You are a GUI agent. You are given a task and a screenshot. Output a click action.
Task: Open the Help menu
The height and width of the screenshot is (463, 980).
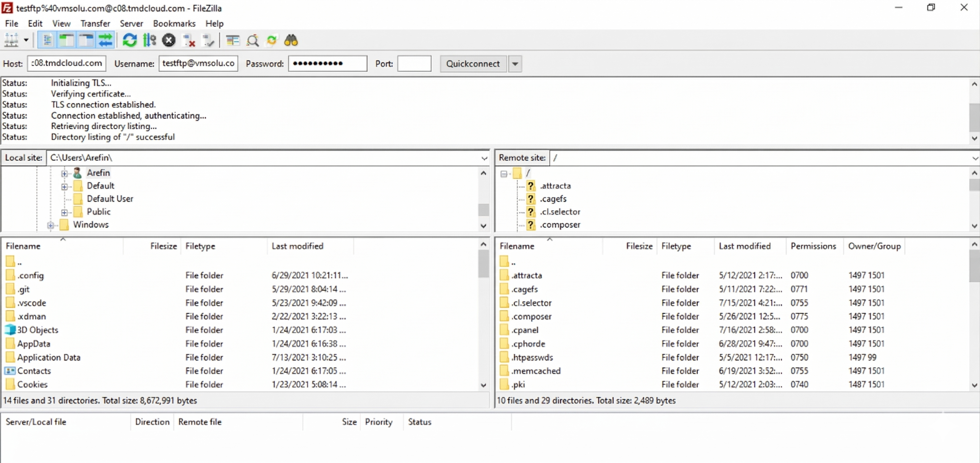pos(215,23)
